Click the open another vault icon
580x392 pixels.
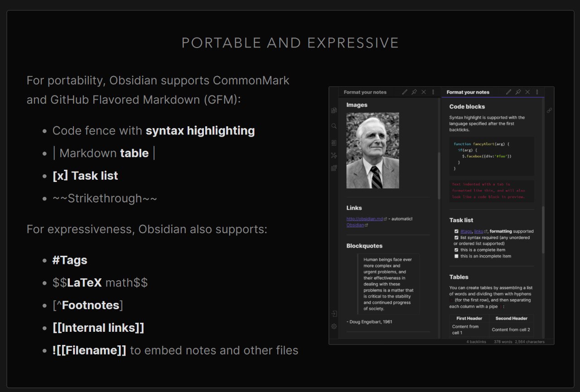(x=334, y=313)
